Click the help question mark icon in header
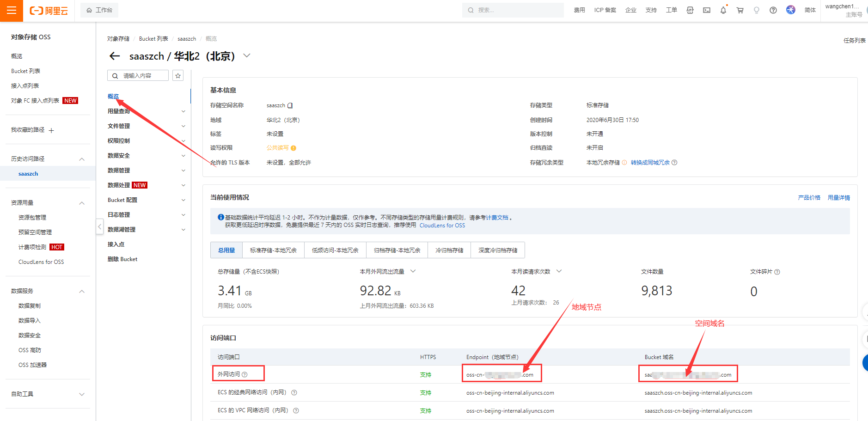 pos(773,10)
